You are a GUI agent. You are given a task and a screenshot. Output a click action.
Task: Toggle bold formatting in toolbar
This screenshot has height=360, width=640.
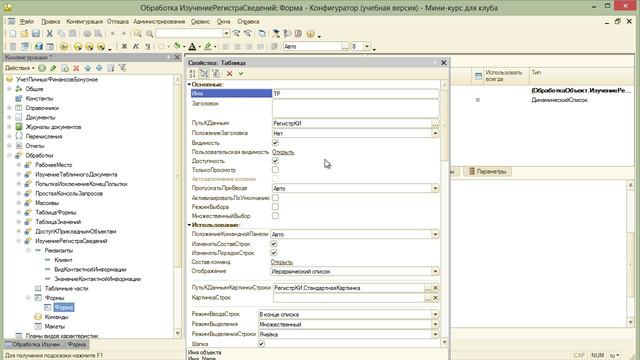click(x=124, y=47)
